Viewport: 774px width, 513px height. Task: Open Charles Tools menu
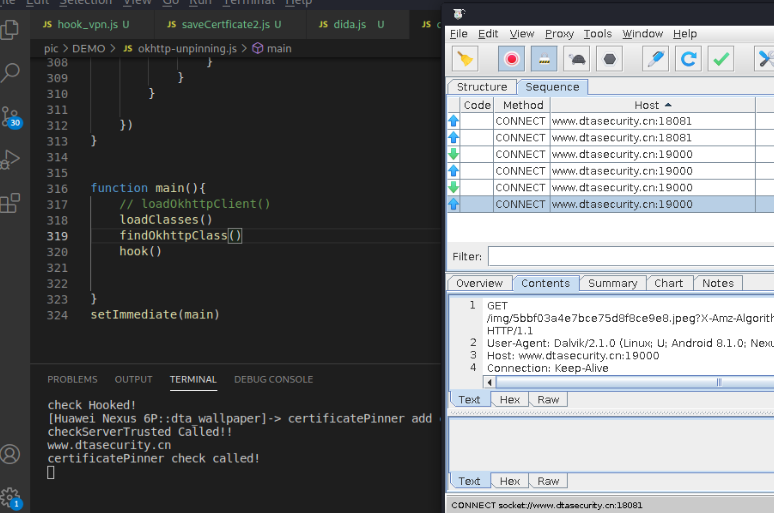pos(597,34)
